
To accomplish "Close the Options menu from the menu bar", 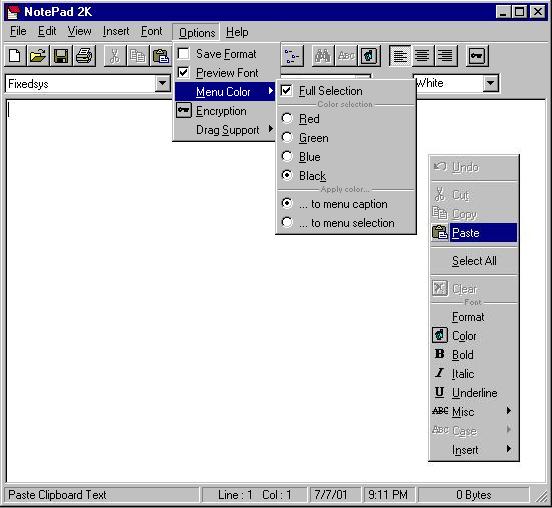I will tap(196, 32).
